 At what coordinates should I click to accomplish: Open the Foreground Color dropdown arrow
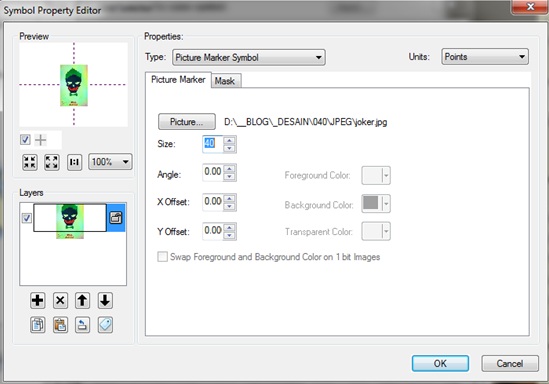click(x=386, y=175)
